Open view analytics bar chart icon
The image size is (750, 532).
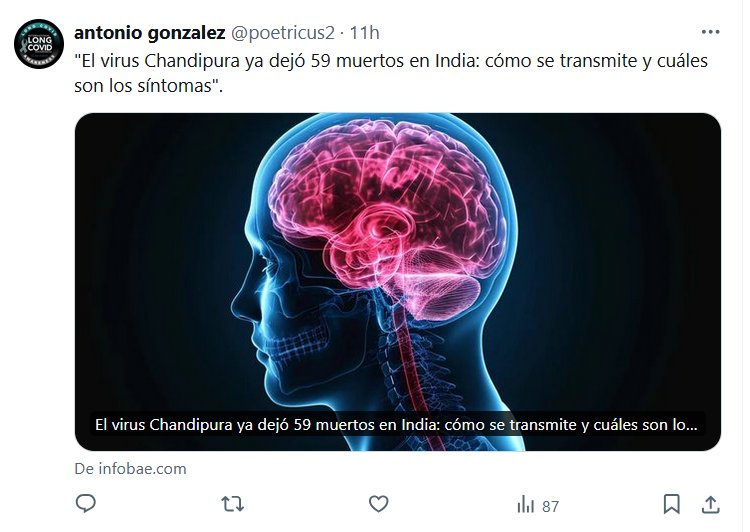pos(525,504)
